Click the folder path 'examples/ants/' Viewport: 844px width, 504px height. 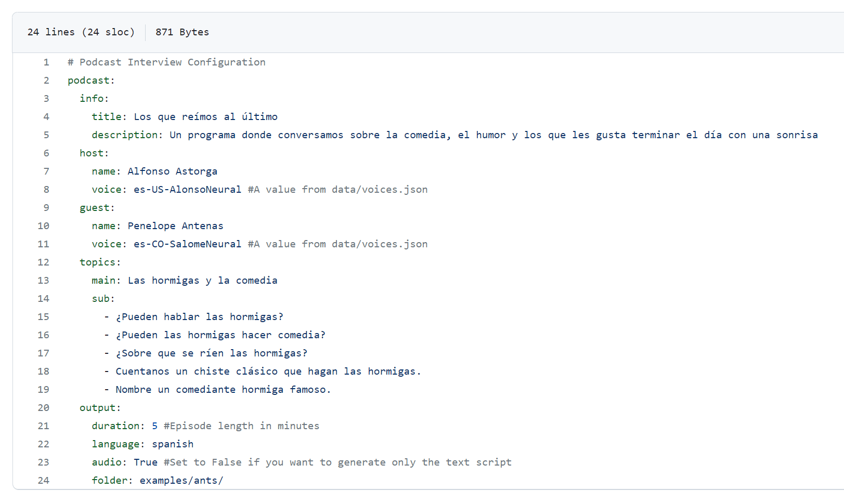click(x=181, y=481)
